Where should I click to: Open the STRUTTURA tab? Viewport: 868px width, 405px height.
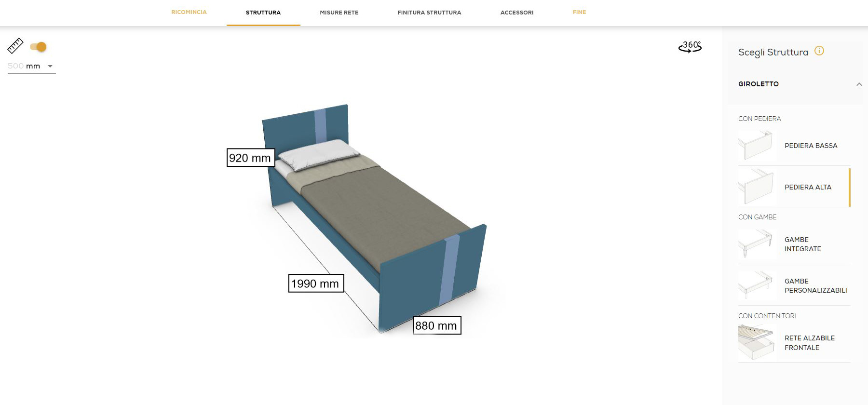(x=263, y=13)
